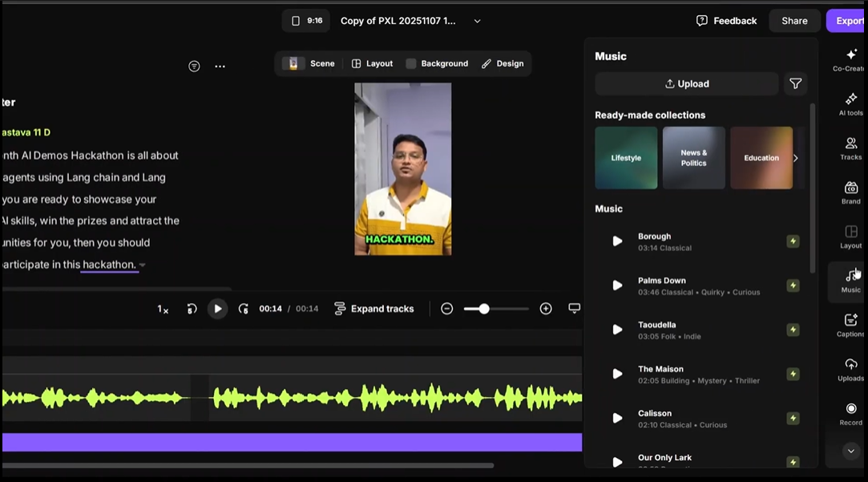Image resolution: width=868 pixels, height=482 pixels.
Task: Open the Uploads sidebar panel
Action: coord(851,370)
